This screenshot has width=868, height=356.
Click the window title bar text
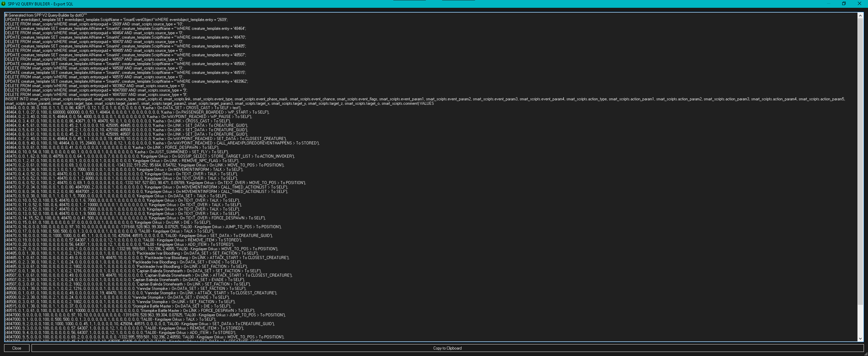pos(41,4)
